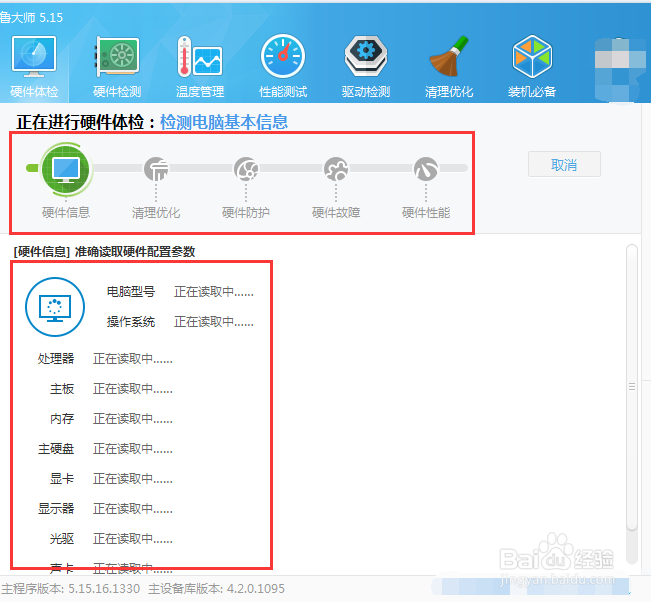
Task: Click the 鲁大师 5.15 window title
Action: (x=31, y=17)
